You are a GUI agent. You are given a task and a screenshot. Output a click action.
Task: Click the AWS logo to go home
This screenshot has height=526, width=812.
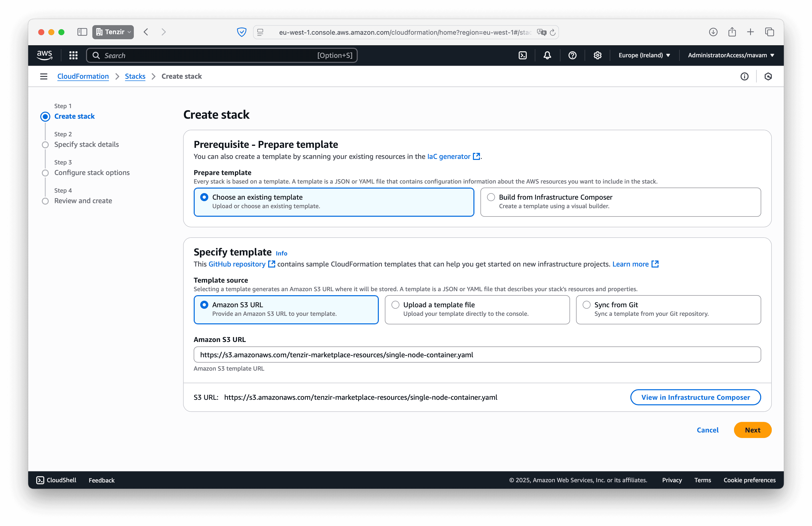(x=45, y=55)
